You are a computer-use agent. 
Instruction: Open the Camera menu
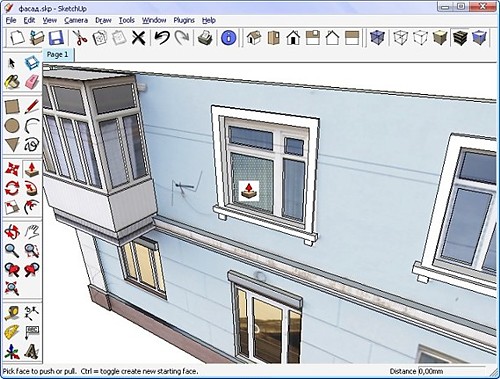pos(76,20)
